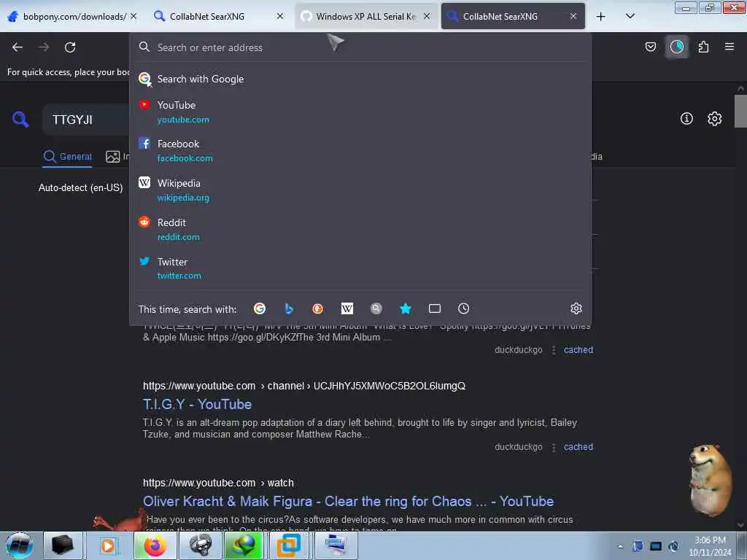The image size is (747, 560).
Task: Open the Extensions puzzle icon
Action: coord(703,47)
